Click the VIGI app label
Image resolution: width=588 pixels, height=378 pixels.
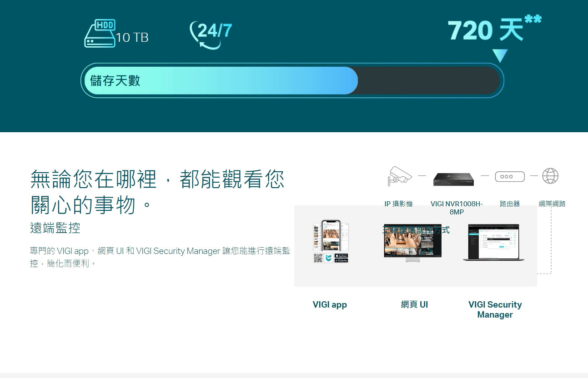(330, 305)
